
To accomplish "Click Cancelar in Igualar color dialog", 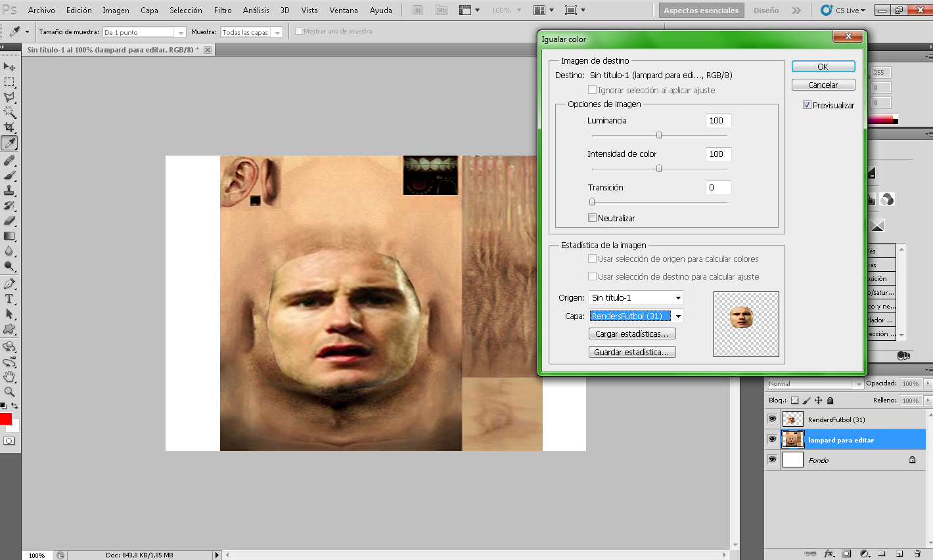I will (823, 85).
